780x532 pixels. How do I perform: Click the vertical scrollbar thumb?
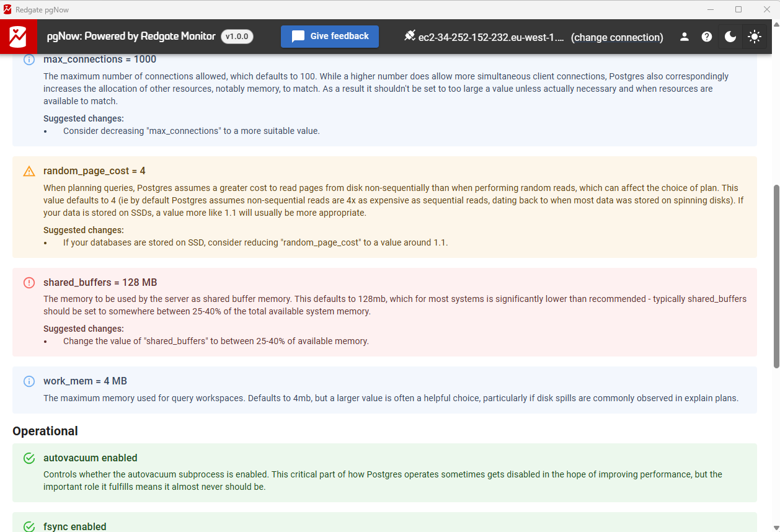pos(776,276)
